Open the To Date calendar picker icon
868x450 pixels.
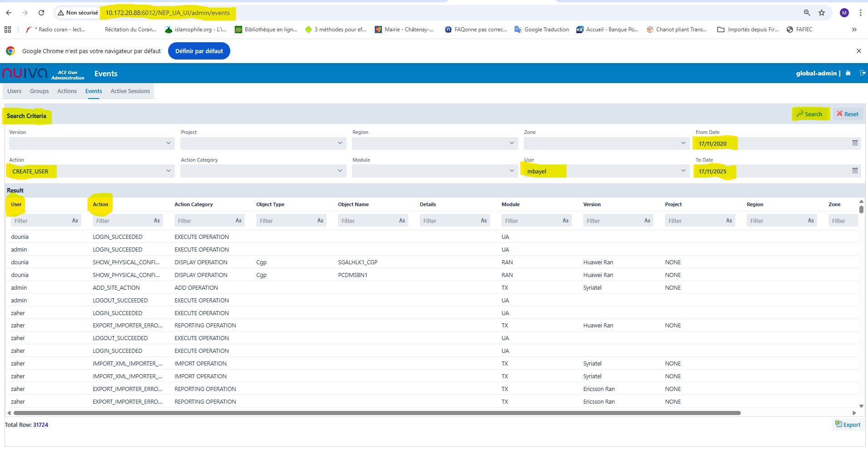pyautogui.click(x=855, y=171)
